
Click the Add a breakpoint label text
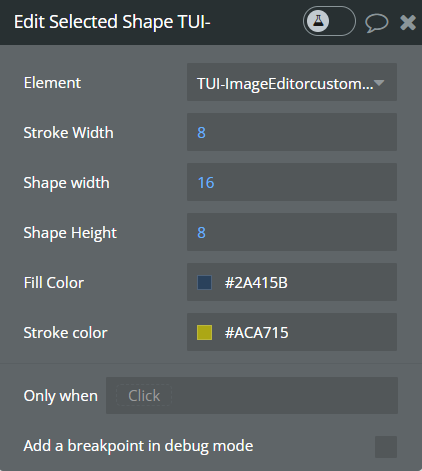point(138,446)
